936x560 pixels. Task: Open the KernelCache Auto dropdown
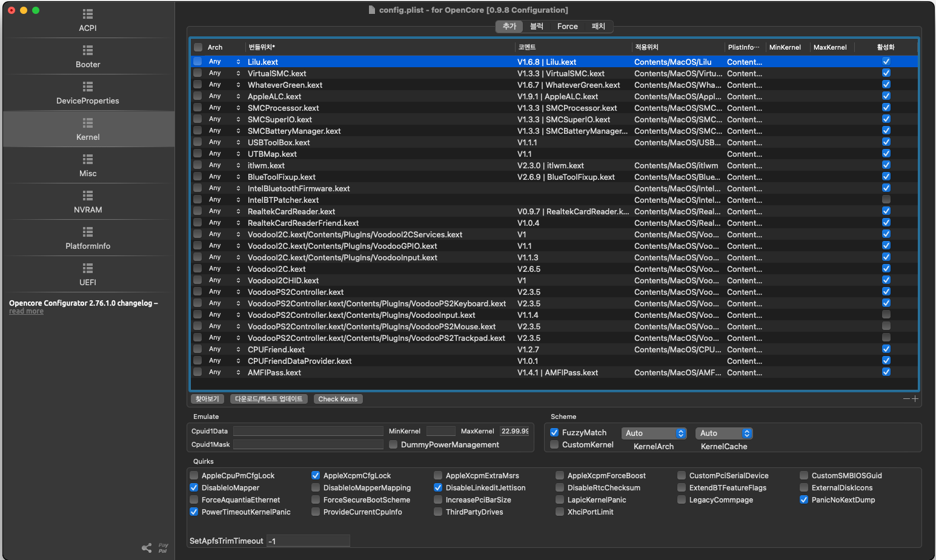tap(724, 433)
